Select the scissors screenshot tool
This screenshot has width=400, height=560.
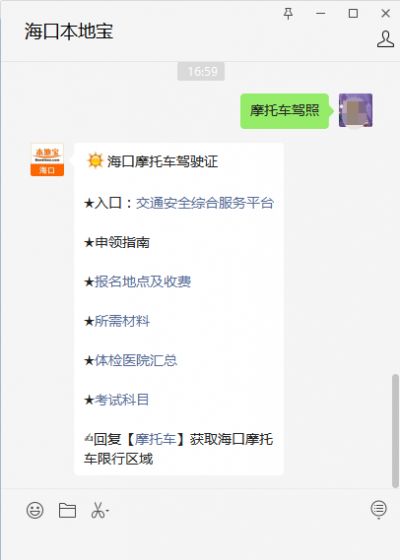coord(100,510)
